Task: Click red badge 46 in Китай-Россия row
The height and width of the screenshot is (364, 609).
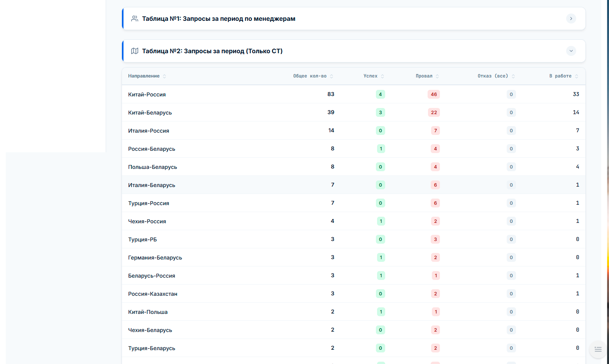Action: (434, 94)
